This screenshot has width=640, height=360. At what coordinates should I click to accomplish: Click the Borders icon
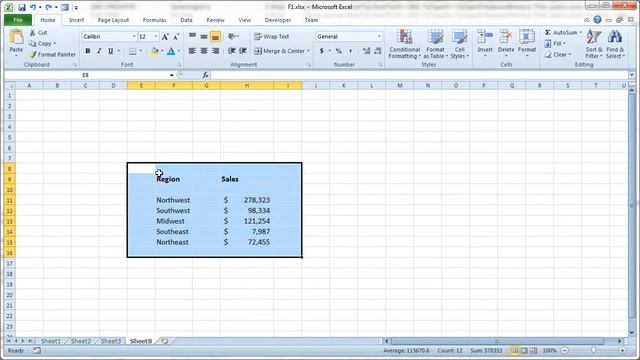133,51
